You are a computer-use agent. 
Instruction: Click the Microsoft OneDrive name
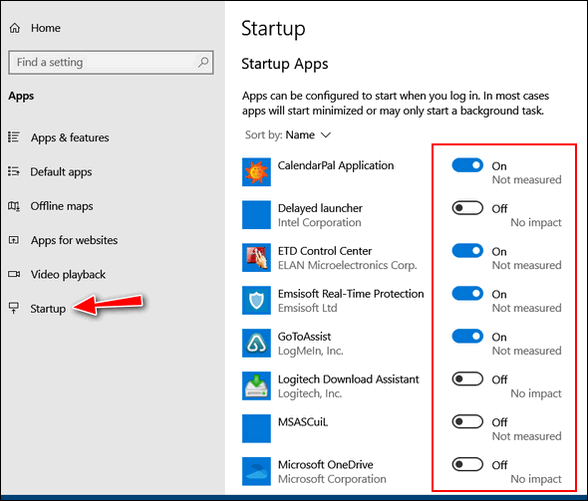326,465
